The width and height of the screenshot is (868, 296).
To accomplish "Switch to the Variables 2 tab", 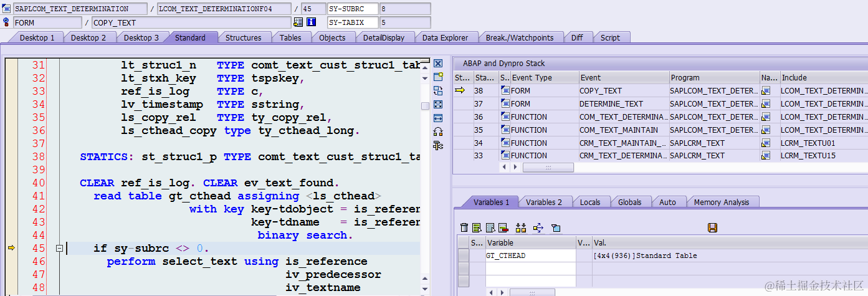I will [x=544, y=202].
